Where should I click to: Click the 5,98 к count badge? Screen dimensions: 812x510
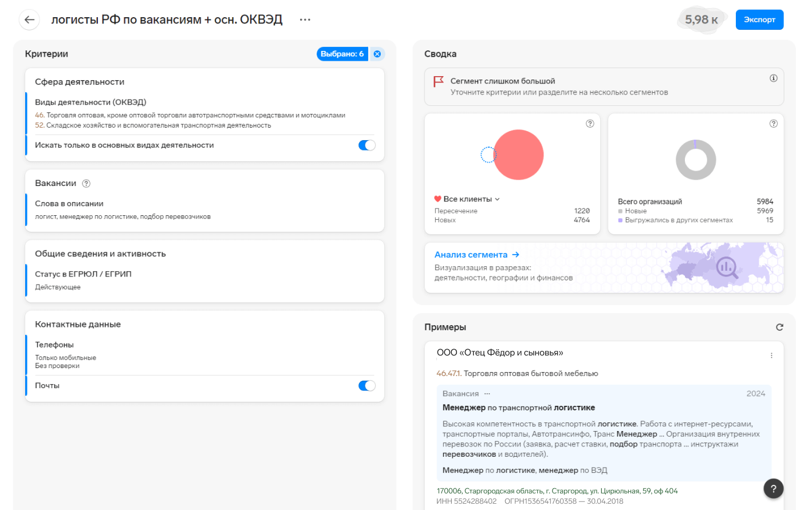pos(701,19)
